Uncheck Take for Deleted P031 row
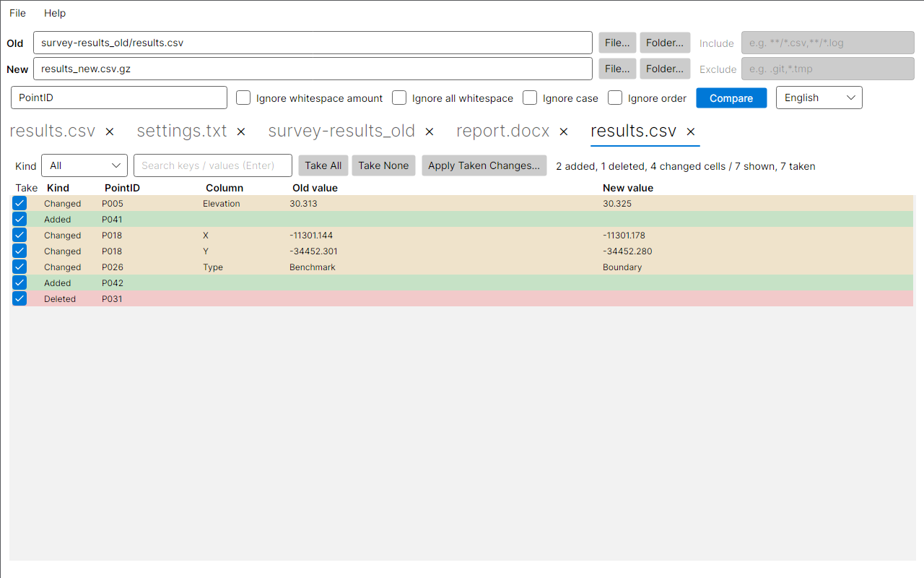The height and width of the screenshot is (578, 924). coord(19,299)
